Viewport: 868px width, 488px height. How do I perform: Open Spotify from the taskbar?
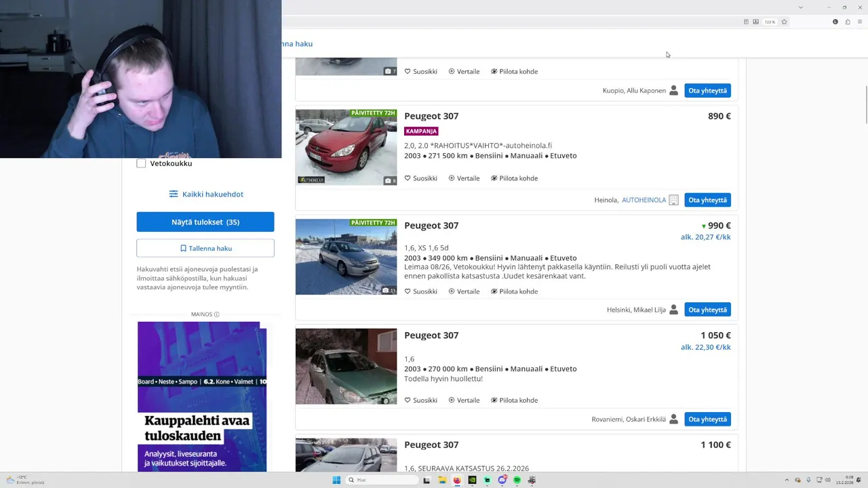point(517,480)
